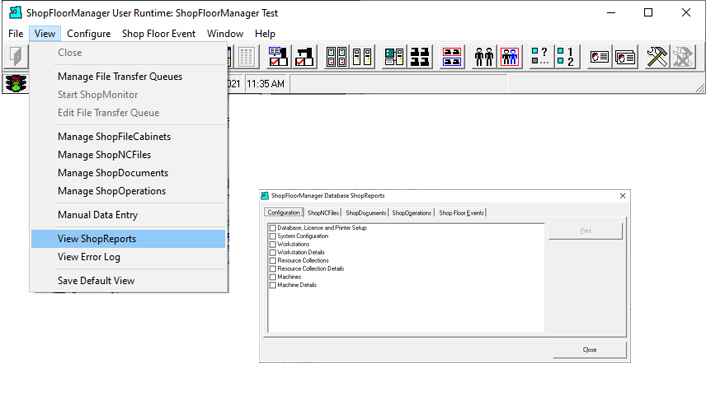Click the Print button in ShopReports dialog

(585, 231)
